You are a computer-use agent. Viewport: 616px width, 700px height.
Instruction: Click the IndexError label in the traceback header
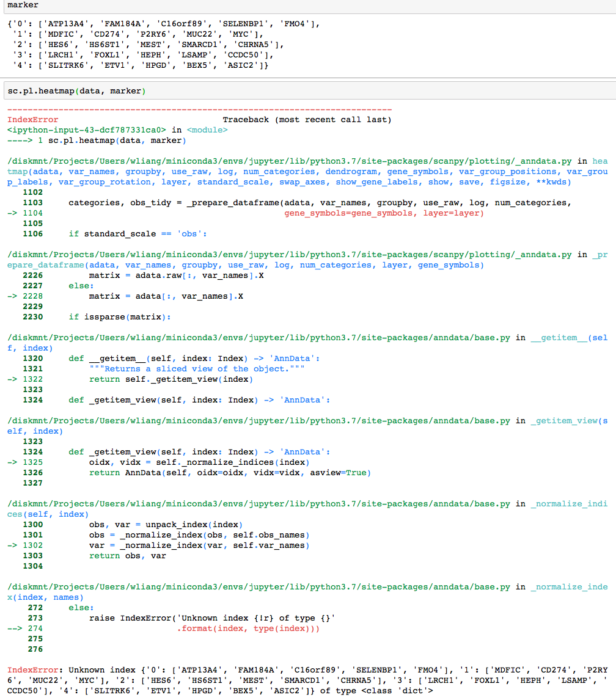tap(26, 120)
